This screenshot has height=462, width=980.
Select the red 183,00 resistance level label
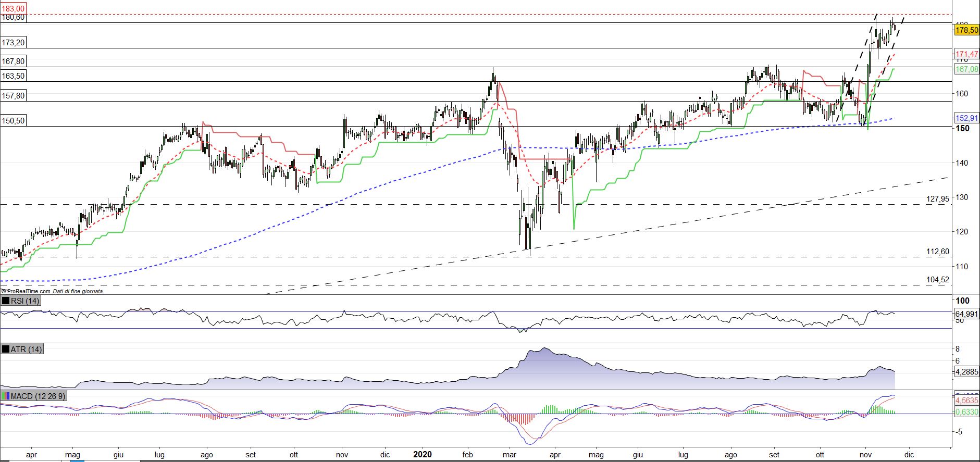pos(13,9)
